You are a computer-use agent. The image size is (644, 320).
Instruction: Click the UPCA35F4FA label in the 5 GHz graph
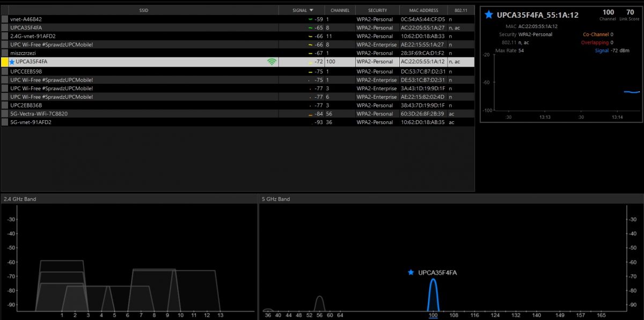[x=437, y=273]
